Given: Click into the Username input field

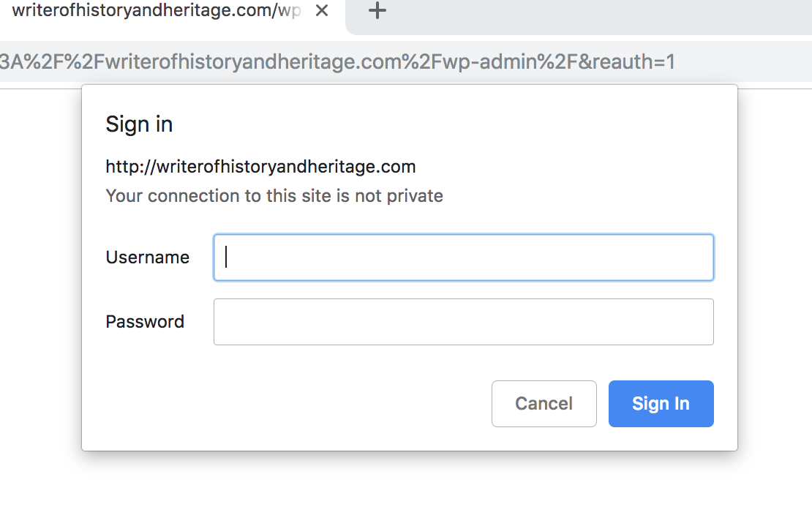Looking at the screenshot, I should (464, 257).
